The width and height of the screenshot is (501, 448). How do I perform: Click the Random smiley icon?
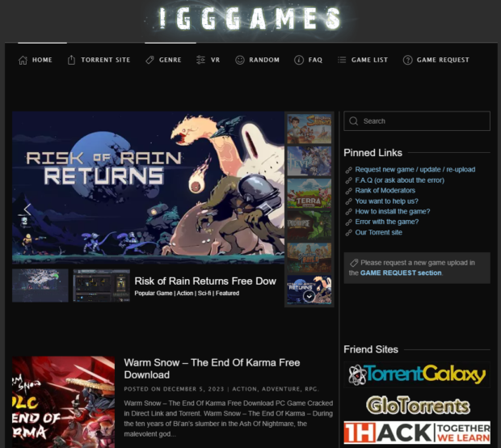tap(240, 60)
